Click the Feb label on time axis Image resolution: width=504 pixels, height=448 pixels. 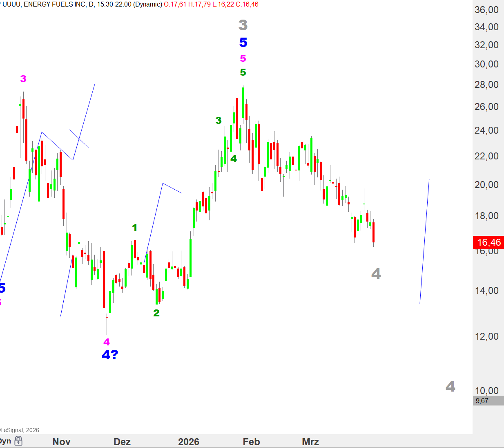(251, 441)
